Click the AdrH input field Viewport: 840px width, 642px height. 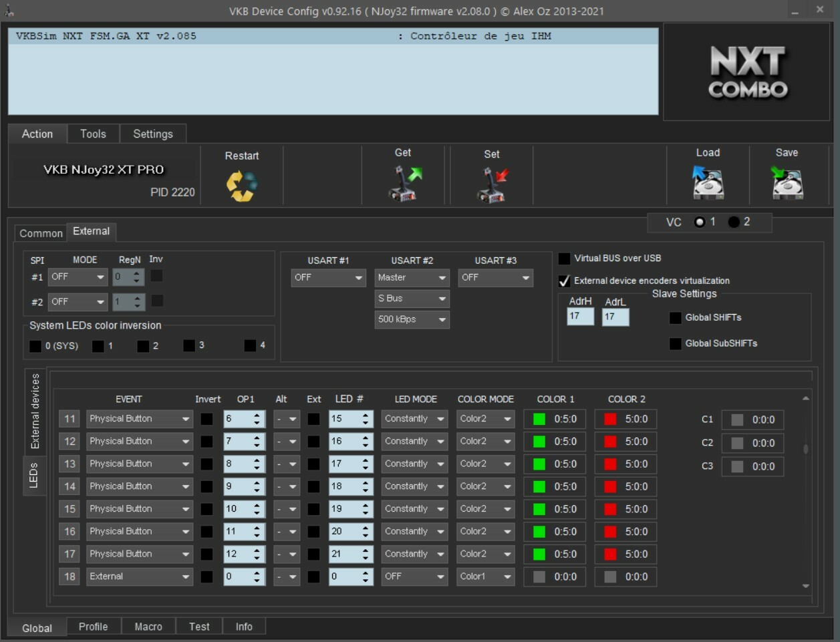pyautogui.click(x=580, y=317)
